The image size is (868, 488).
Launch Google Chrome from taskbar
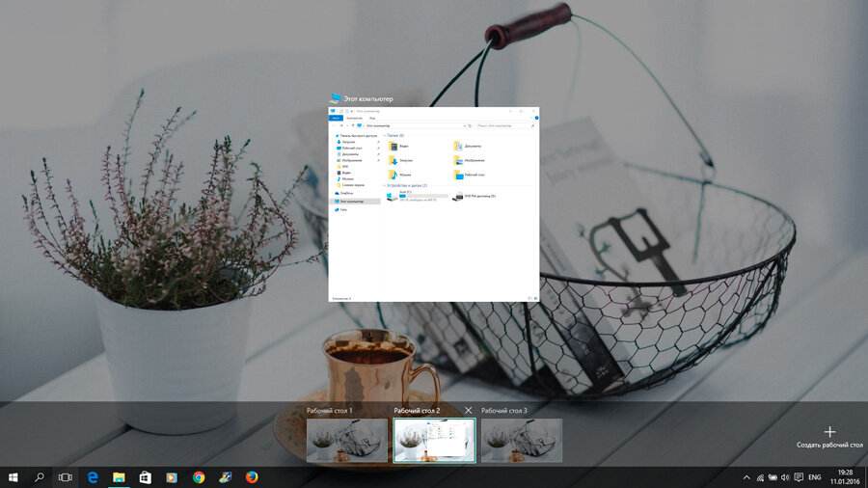coord(198,477)
